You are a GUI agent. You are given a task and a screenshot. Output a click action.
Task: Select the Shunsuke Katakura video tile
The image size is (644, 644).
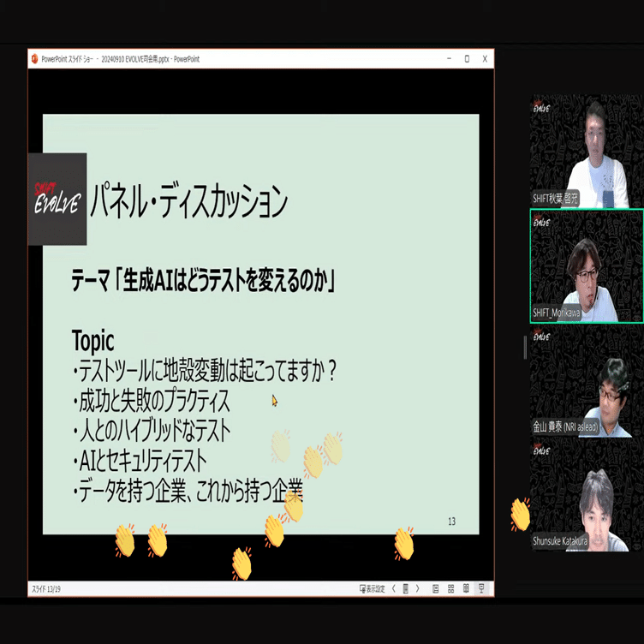(x=587, y=494)
